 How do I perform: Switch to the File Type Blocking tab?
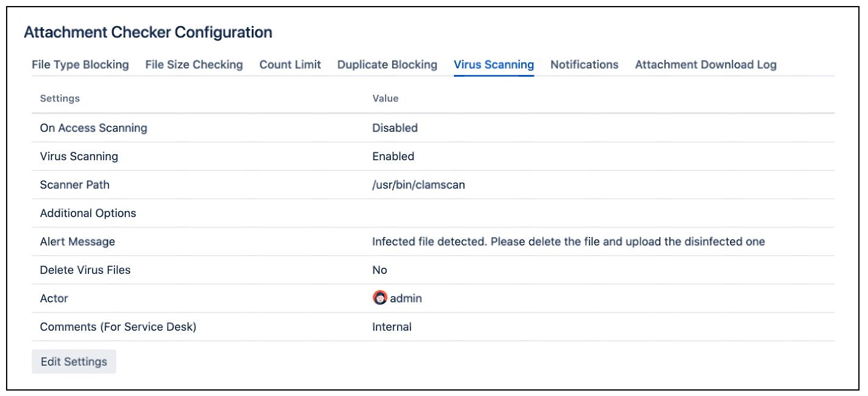pyautogui.click(x=80, y=65)
